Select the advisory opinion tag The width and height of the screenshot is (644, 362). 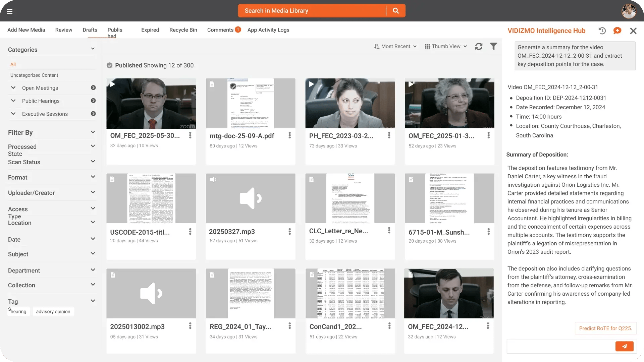tap(53, 311)
